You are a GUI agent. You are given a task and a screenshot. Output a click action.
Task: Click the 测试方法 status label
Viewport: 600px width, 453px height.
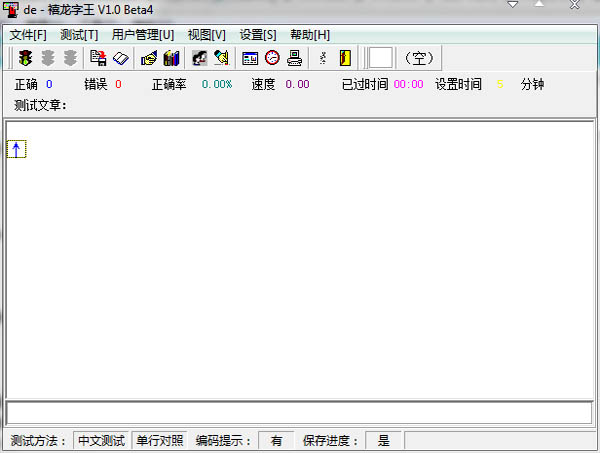click(38, 441)
